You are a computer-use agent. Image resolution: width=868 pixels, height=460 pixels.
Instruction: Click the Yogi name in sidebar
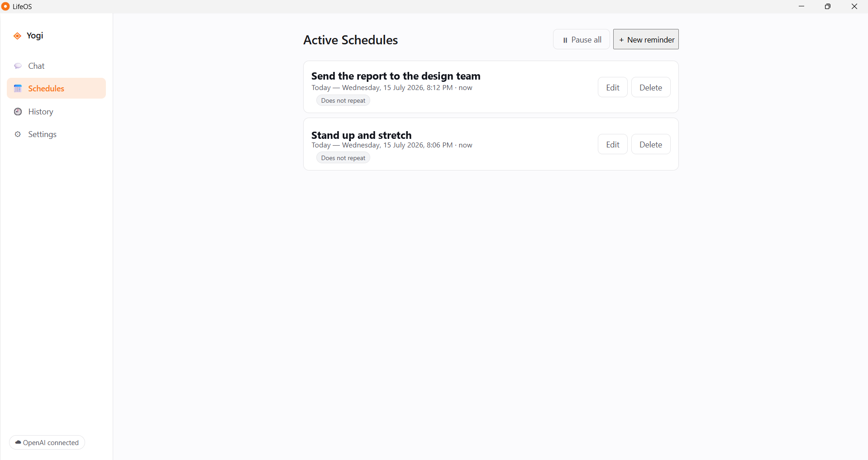tap(35, 36)
